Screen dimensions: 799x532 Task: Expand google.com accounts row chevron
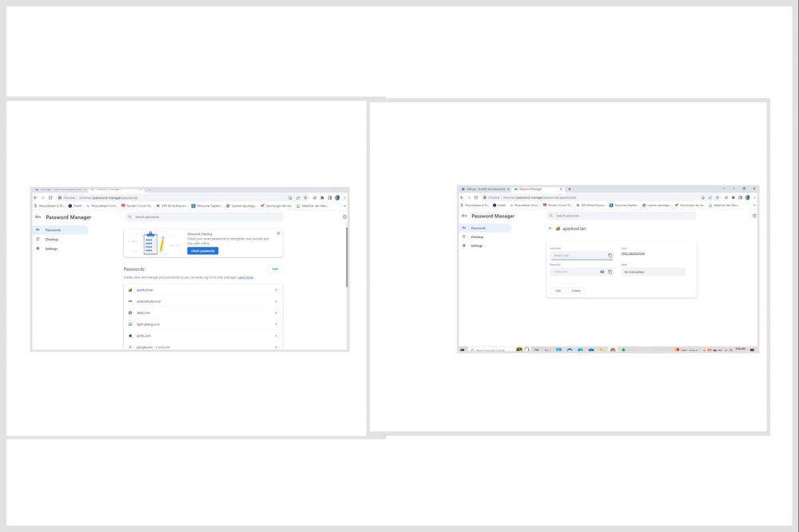coord(276,347)
